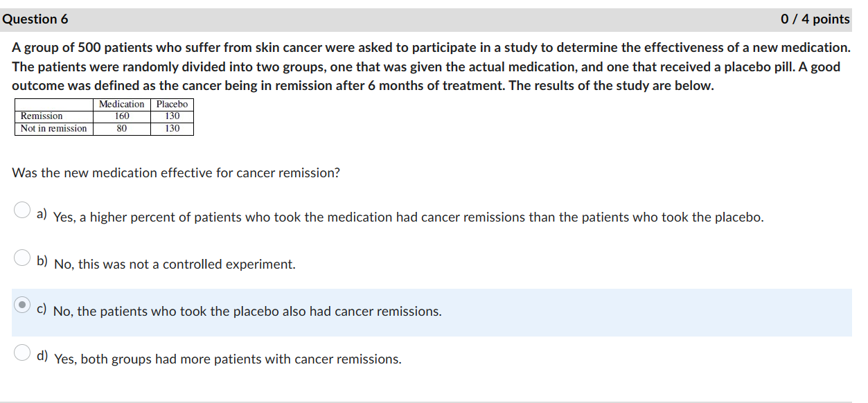Click the paragraph describing the 500 patients study
The width and height of the screenshot is (868, 403).
(431, 67)
